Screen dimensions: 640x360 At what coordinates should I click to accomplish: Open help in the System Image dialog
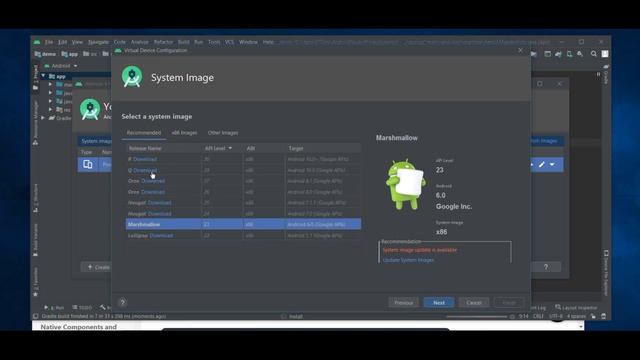point(122,302)
